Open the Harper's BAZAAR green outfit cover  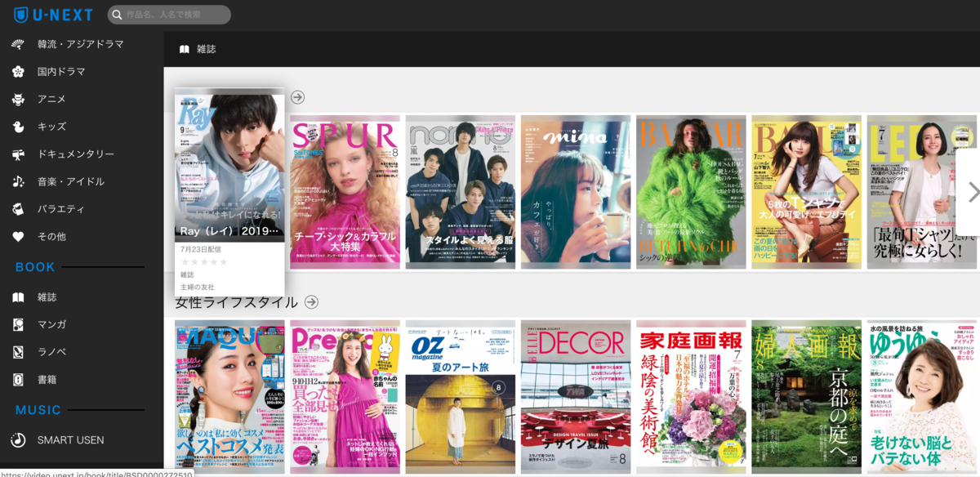pyautogui.click(x=691, y=192)
